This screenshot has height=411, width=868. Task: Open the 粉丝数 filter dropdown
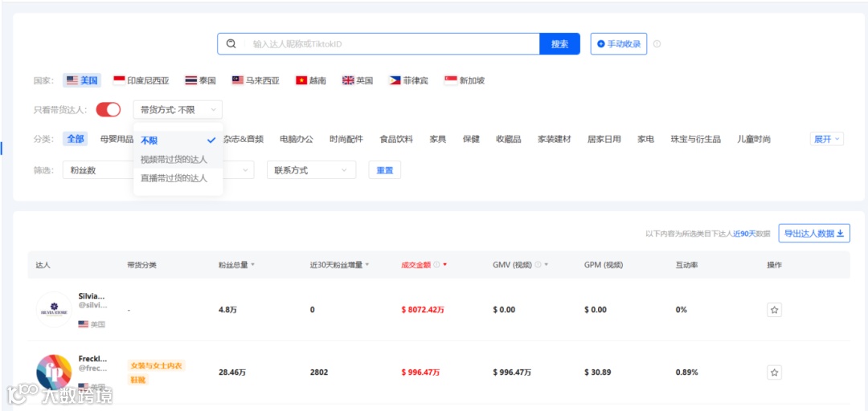(x=99, y=170)
